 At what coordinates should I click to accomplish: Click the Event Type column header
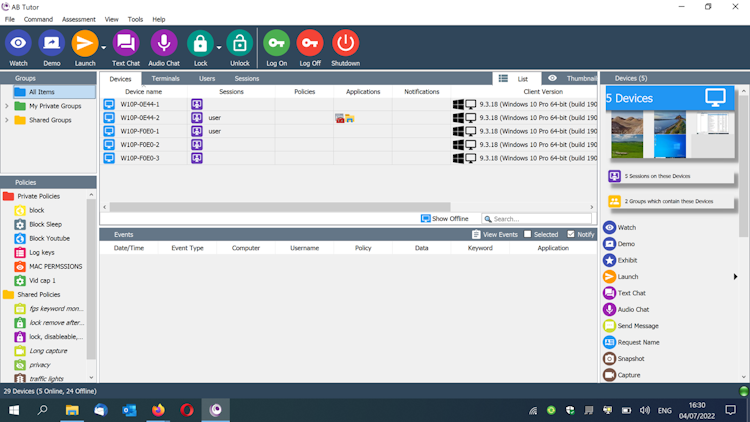coord(187,248)
